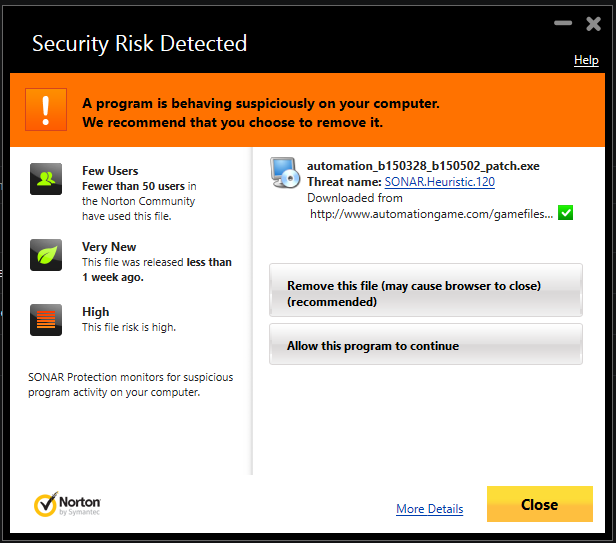Click the Norton by Symantec logo
Image resolution: width=616 pixels, height=543 pixels.
(x=67, y=504)
